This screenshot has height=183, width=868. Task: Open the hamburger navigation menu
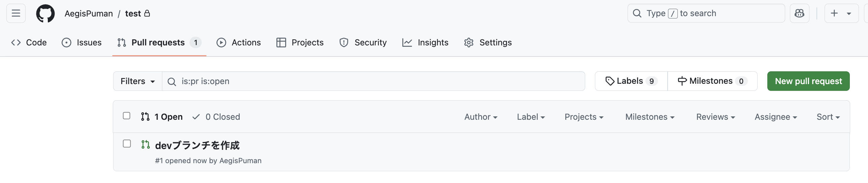[16, 13]
